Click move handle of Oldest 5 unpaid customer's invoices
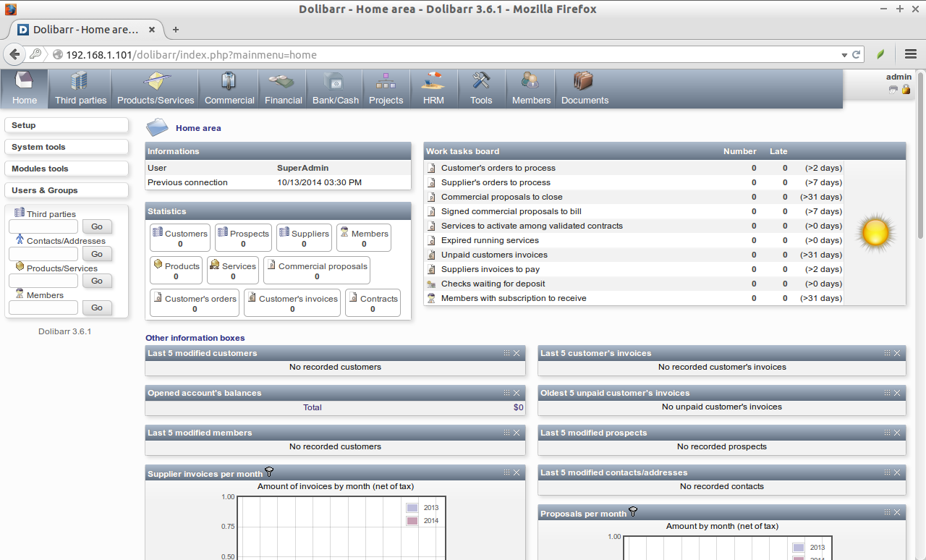 point(887,393)
